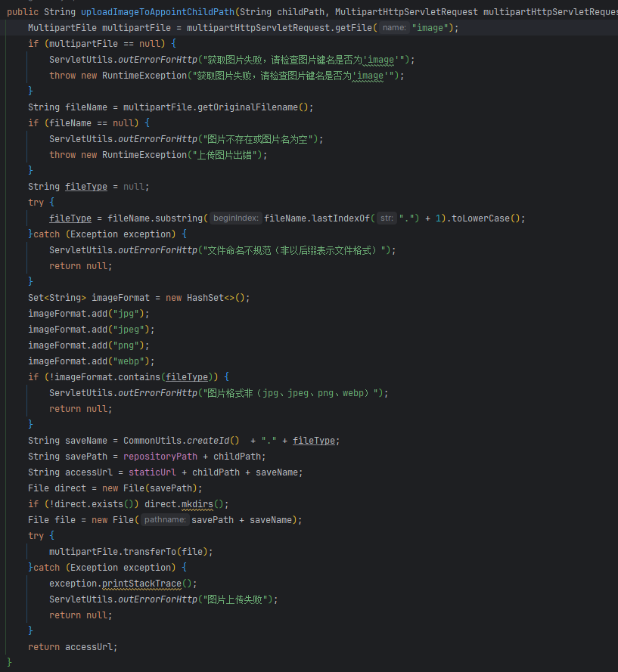Click the 'beginIndex:' inlay hint
This screenshot has width=618, height=672.
click(236, 218)
